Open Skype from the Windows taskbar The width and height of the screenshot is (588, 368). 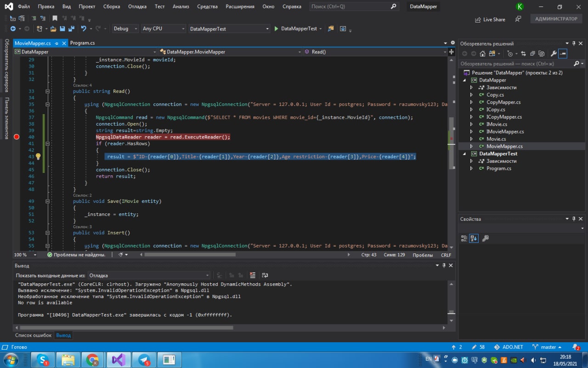pyautogui.click(x=43, y=360)
